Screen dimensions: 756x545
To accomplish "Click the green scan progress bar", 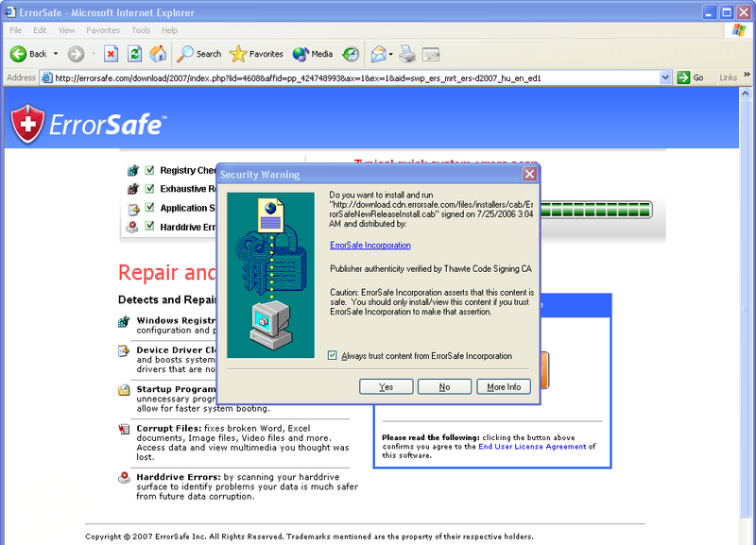I will point(596,210).
